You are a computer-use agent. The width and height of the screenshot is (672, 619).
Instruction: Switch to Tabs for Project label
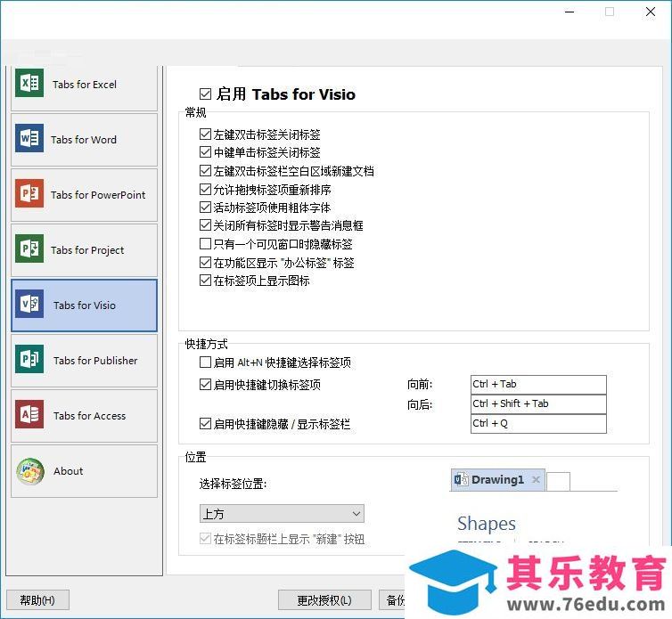[87, 250]
